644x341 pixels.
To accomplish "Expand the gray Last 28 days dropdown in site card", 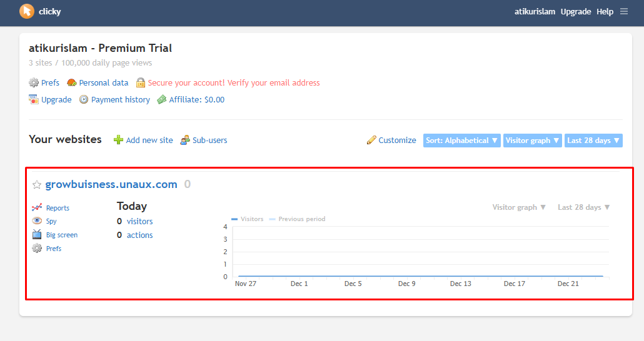I will pos(583,207).
